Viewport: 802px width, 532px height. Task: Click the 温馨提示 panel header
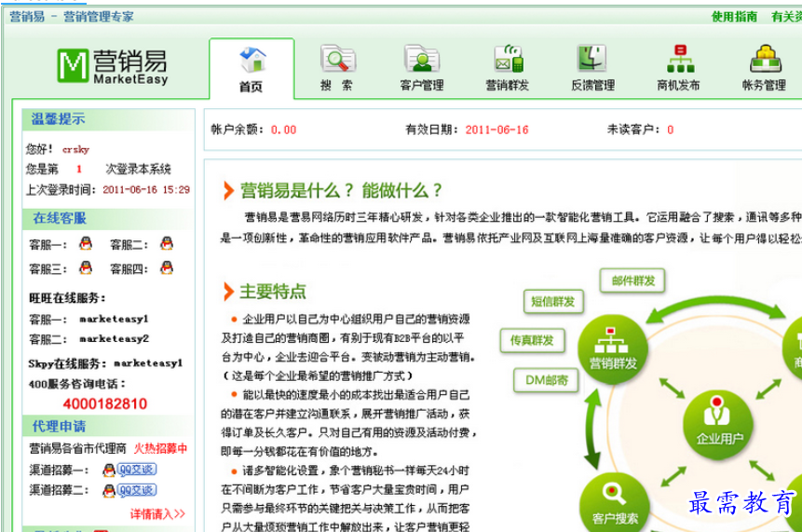click(108, 119)
